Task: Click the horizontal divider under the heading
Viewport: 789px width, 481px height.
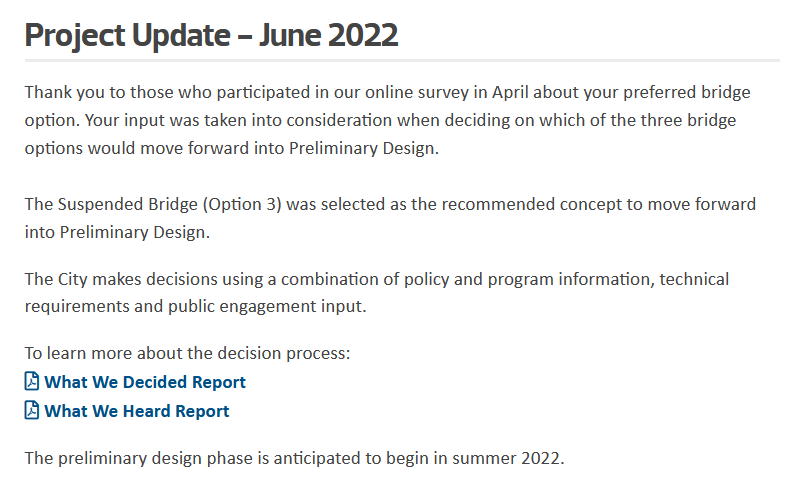Action: pos(402,60)
